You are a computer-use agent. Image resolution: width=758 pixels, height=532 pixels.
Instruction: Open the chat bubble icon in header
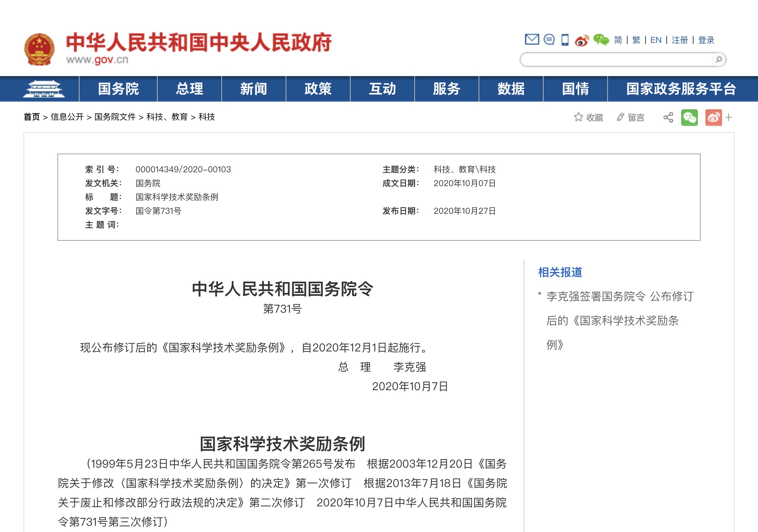pos(549,39)
